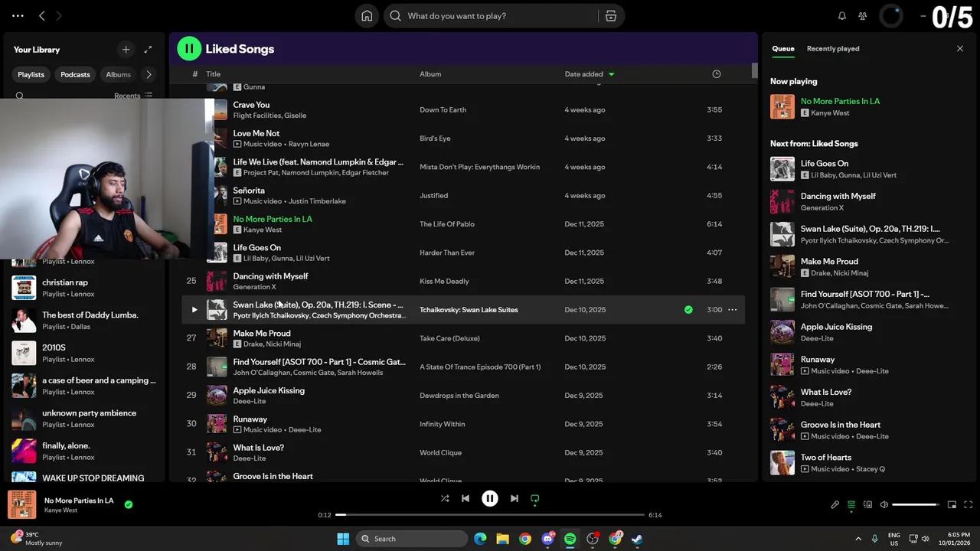The width and height of the screenshot is (980, 551).
Task: Open 'Take Care (Deluxe)' album link
Action: tap(449, 338)
